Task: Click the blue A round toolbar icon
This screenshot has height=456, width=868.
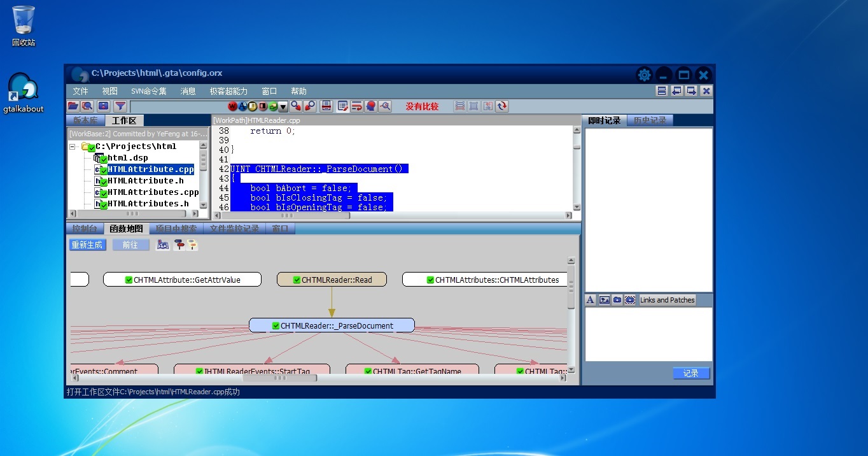Action: pyautogui.click(x=242, y=106)
